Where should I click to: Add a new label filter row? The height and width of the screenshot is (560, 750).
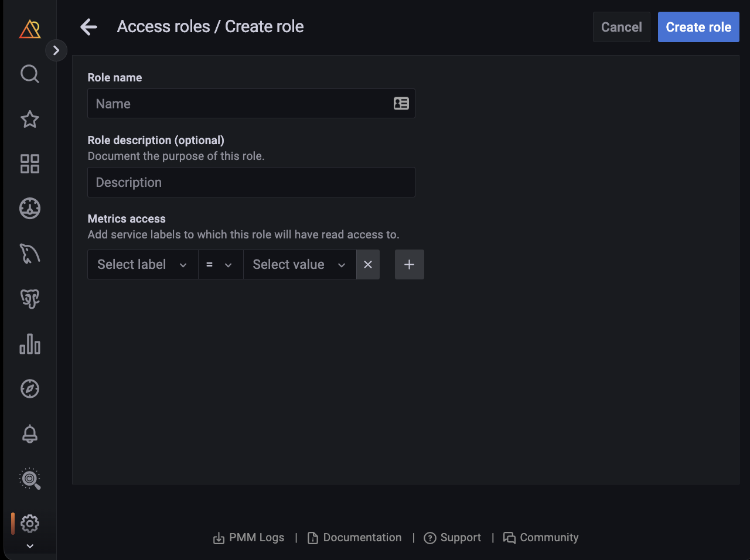410,265
